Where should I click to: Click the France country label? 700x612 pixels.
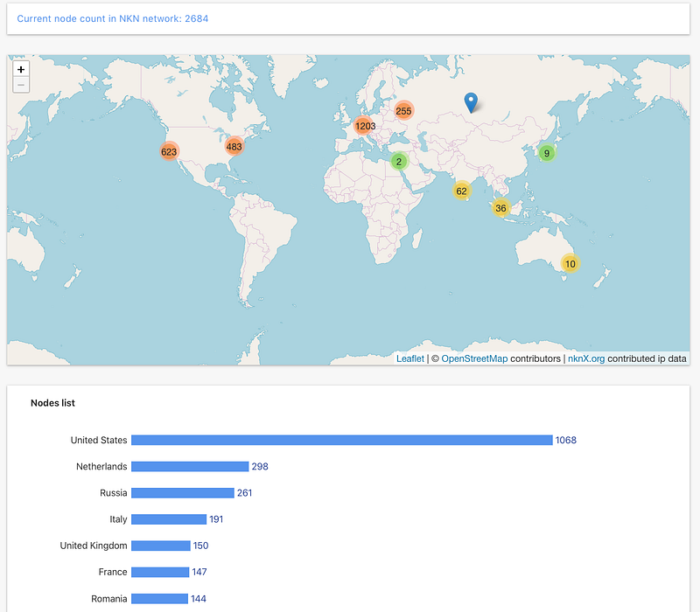[x=113, y=572]
